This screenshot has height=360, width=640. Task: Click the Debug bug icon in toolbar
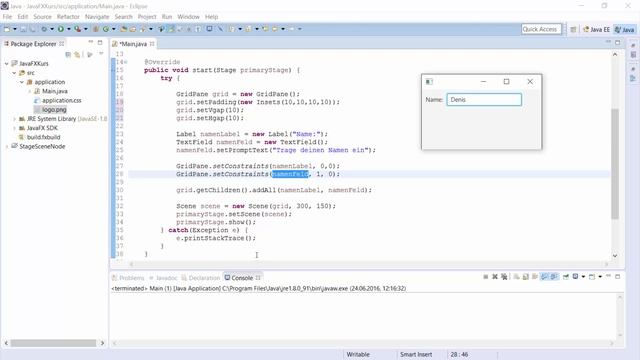point(44,29)
